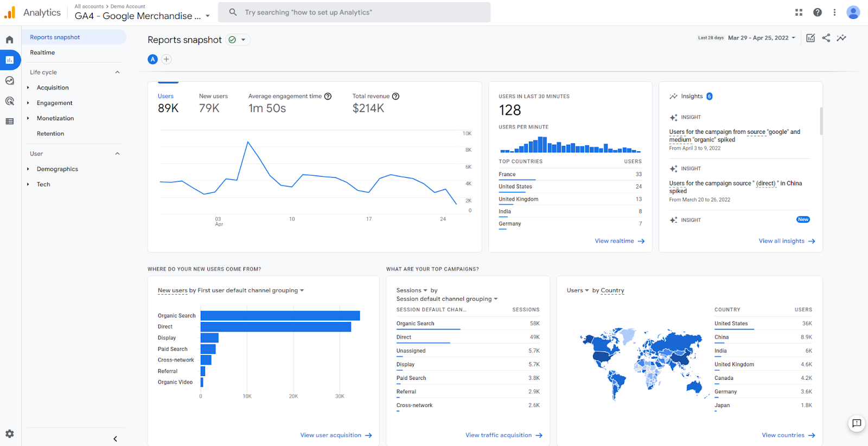
Task: Select Retention in the reports menu
Action: click(x=50, y=133)
